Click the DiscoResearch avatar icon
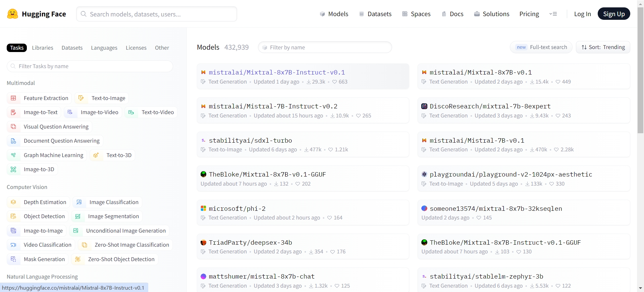This screenshot has height=292, width=644. pos(424,106)
